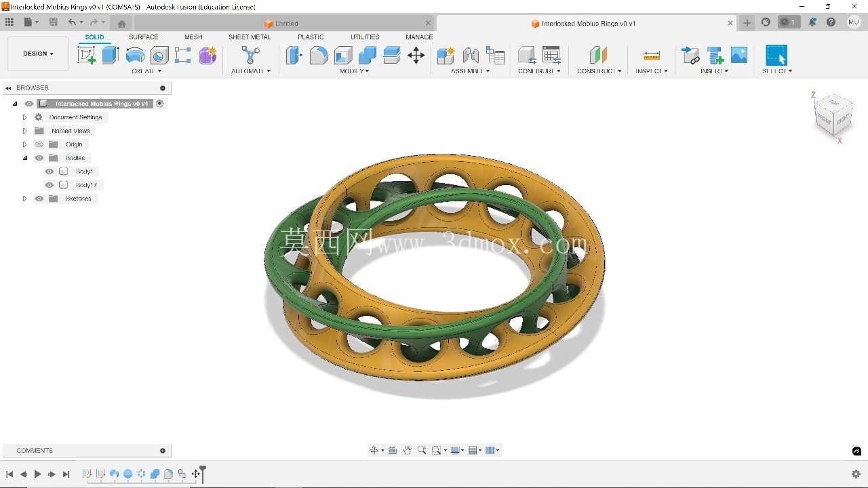Toggle visibility of the Origin folder
The height and width of the screenshot is (488, 868).
(39, 144)
